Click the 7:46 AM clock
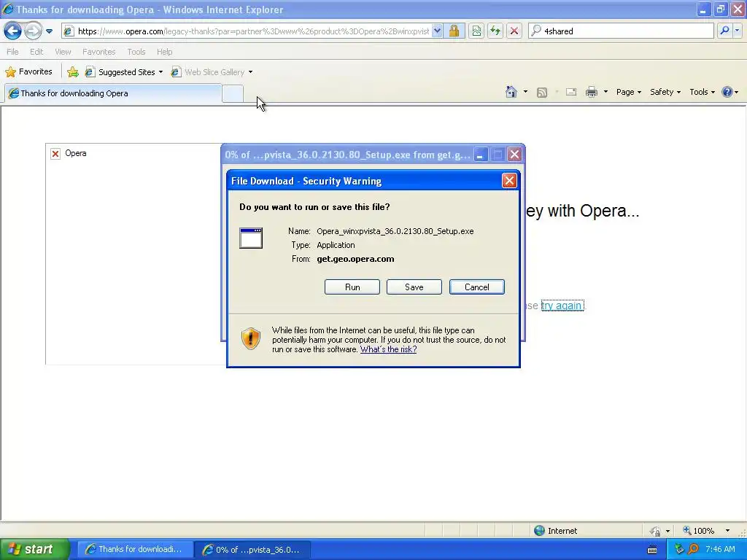The image size is (747, 560). point(720,549)
